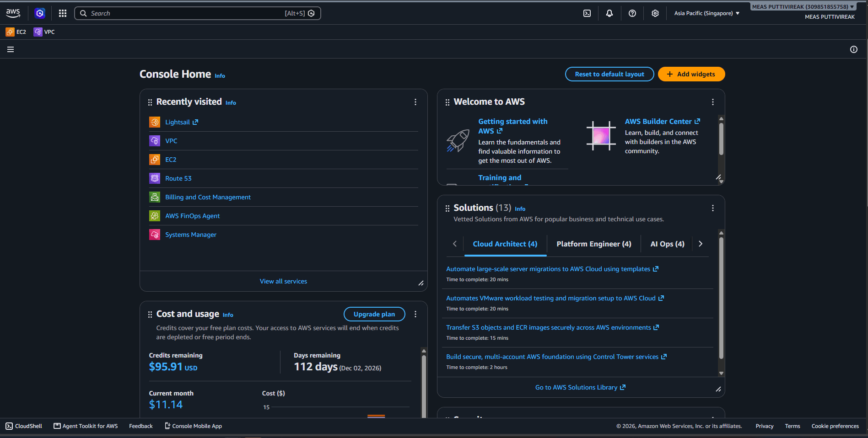Focus the top Search input field

pos(198,13)
